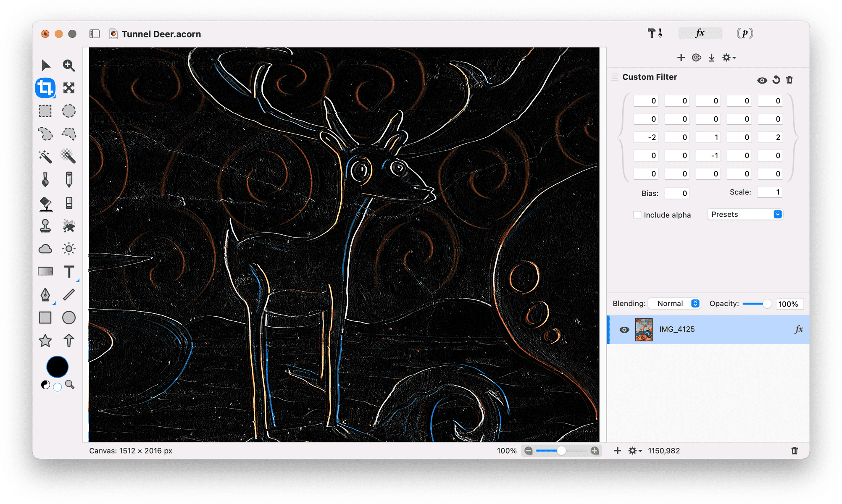
Task: Add a new layer with plus
Action: pos(618,451)
